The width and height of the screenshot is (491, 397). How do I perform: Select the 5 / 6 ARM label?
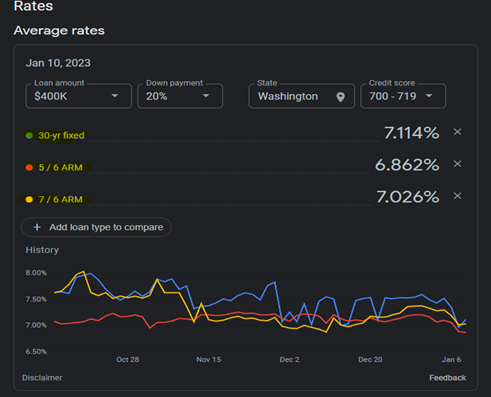point(60,167)
